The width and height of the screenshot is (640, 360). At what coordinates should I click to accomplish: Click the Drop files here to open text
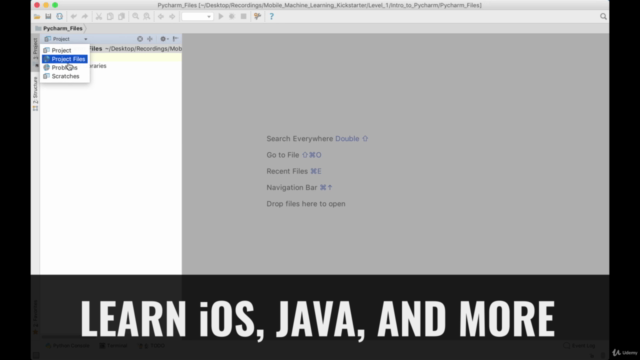[306, 204]
